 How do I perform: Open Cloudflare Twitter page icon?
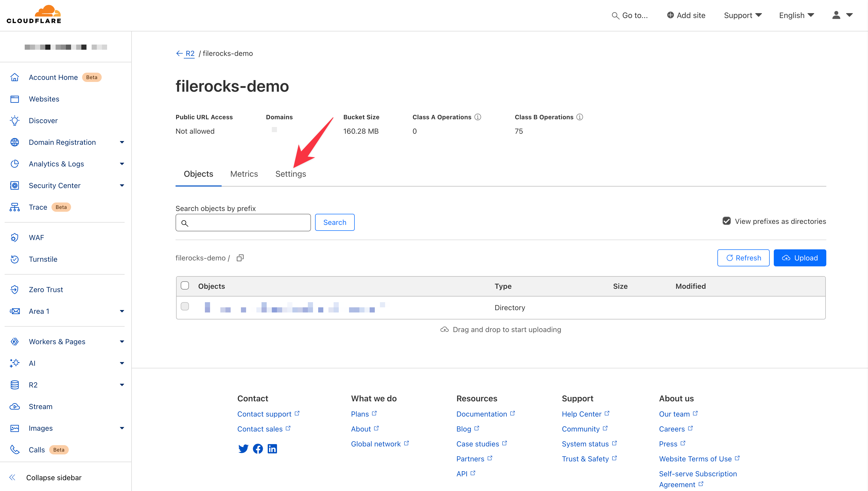[243, 448]
